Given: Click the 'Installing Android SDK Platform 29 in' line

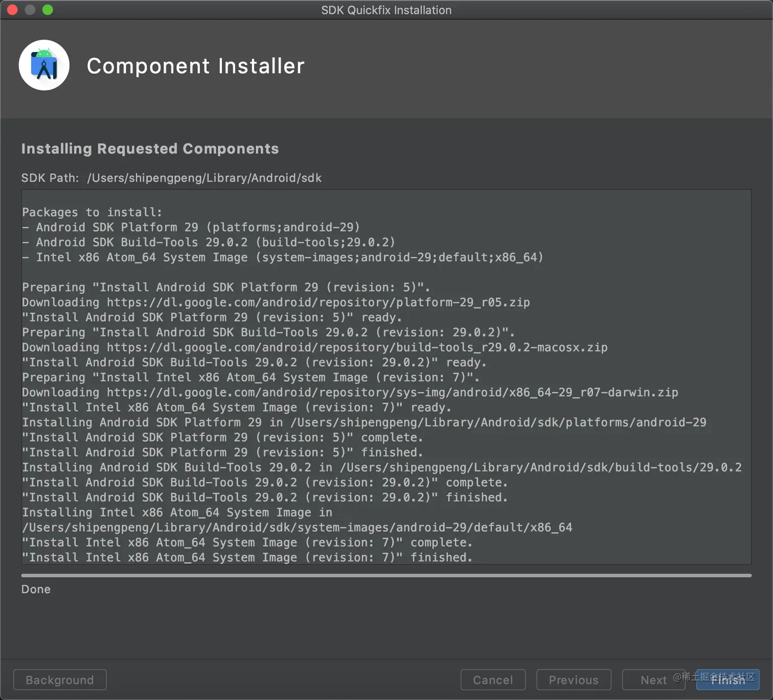Looking at the screenshot, I should click(364, 422).
